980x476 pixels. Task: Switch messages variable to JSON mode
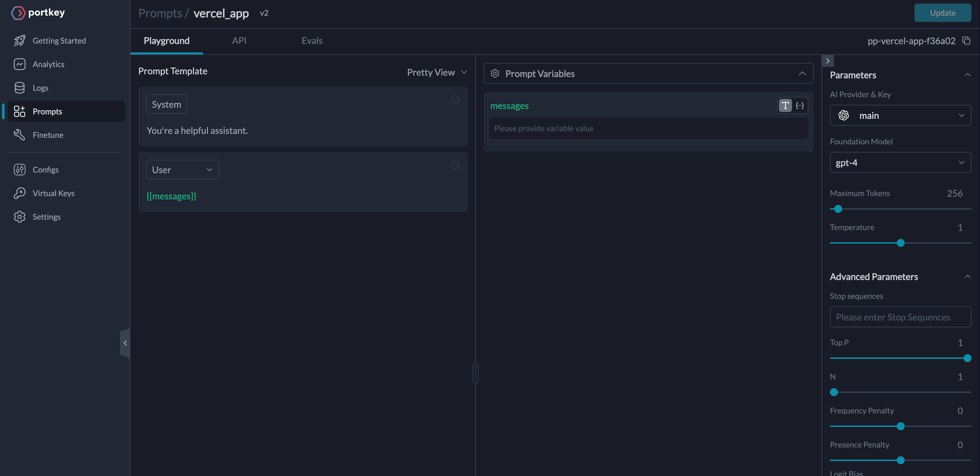click(x=800, y=106)
